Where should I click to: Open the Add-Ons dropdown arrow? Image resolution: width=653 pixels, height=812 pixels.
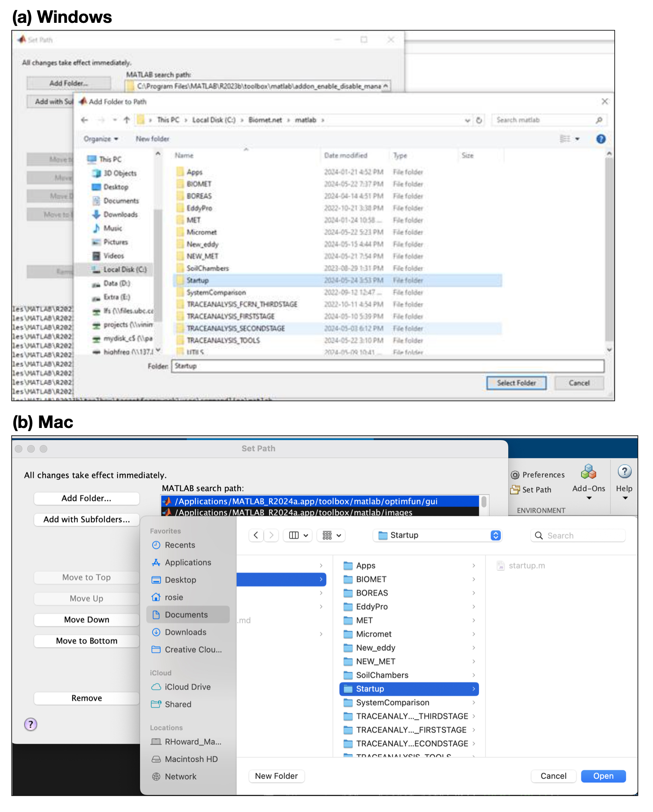pyautogui.click(x=589, y=498)
